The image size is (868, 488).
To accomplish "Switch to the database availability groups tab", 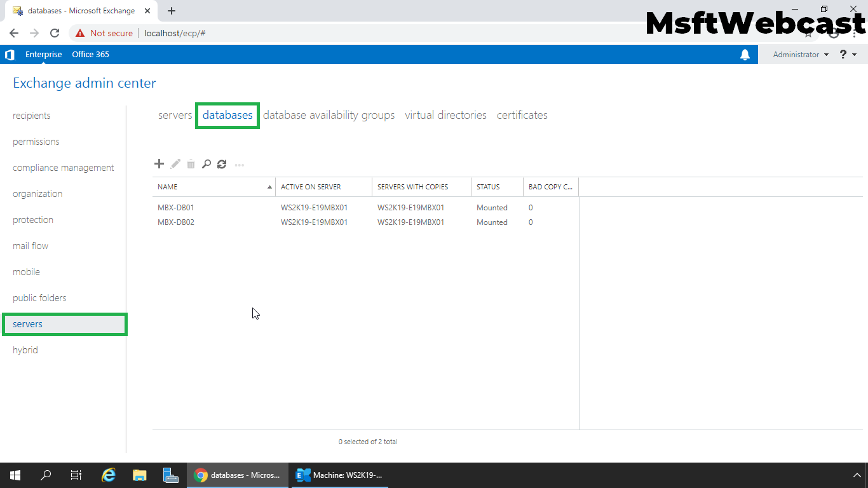I will coord(329,115).
